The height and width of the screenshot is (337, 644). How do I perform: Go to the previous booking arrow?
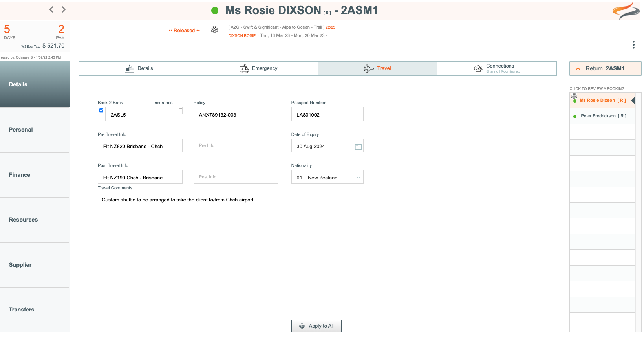coord(51,9)
